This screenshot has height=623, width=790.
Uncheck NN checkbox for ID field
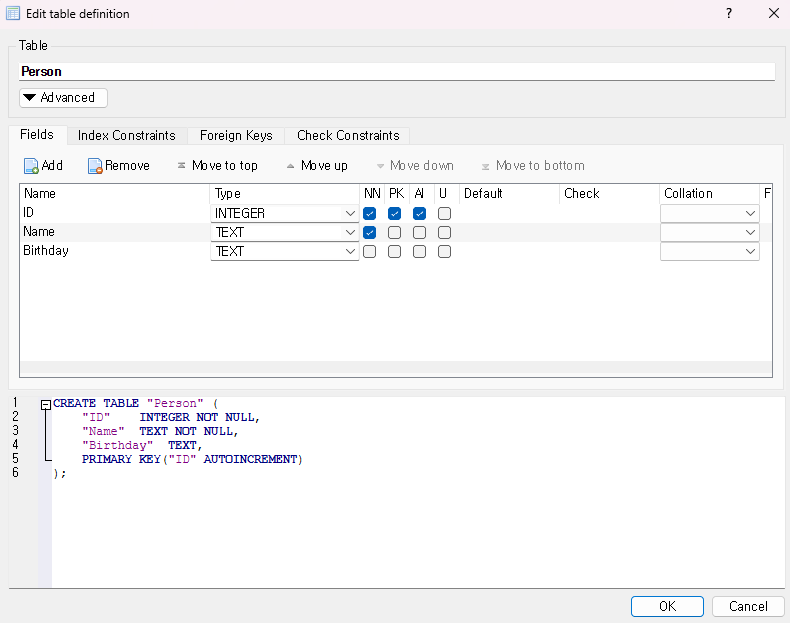point(369,214)
